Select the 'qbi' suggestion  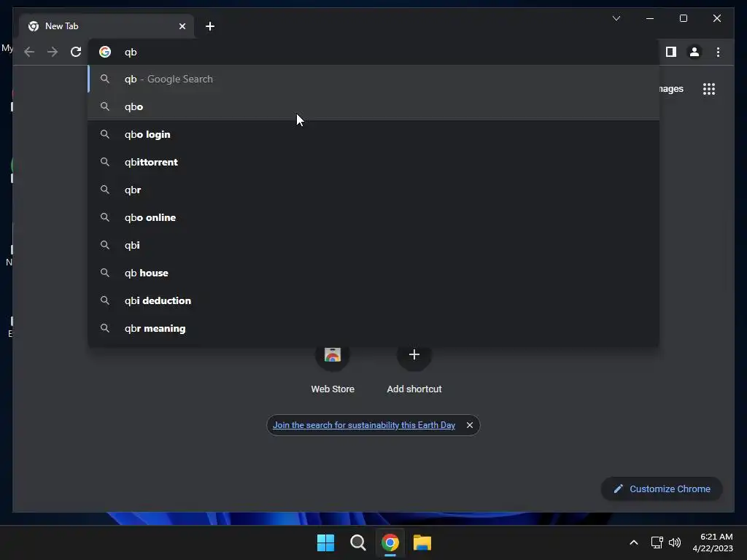click(x=374, y=245)
